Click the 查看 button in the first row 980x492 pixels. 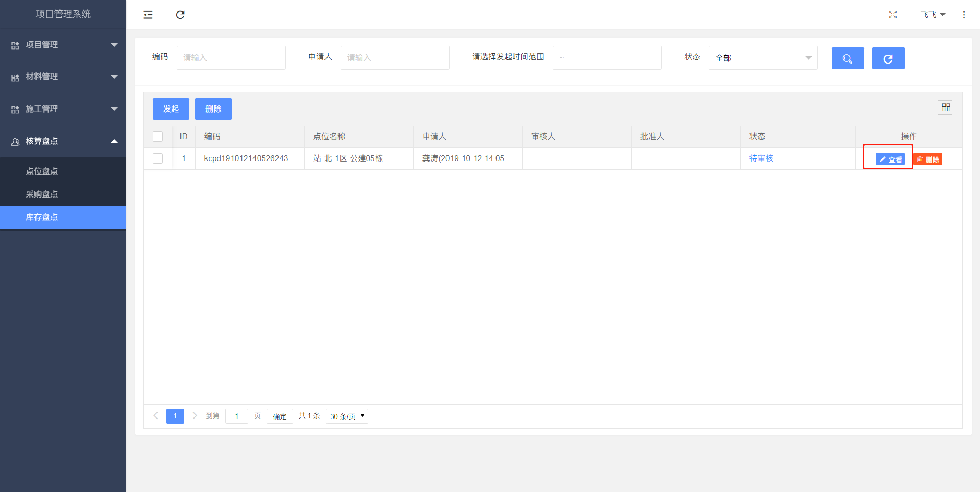point(890,159)
